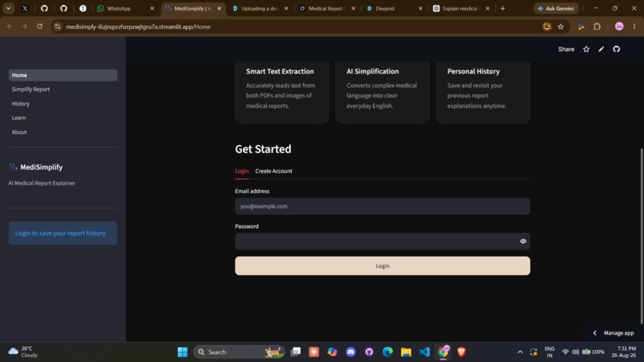Open the Windows Start menu
The image size is (644, 362).
(182, 352)
